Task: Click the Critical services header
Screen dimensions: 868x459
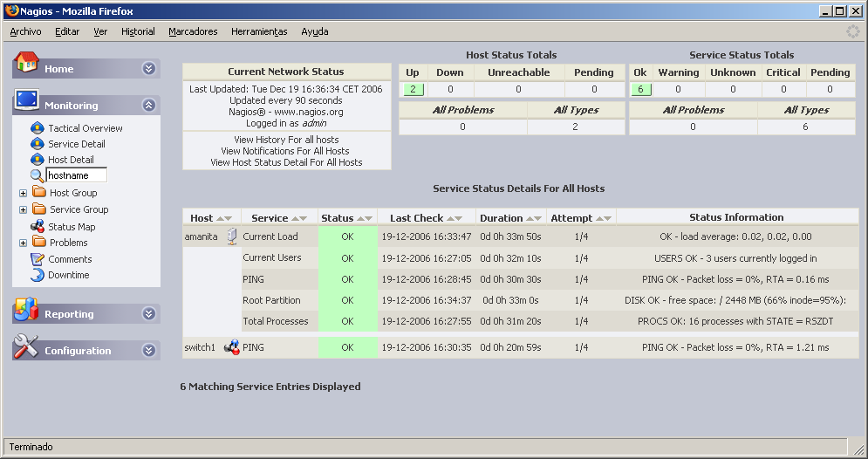Action: coord(783,72)
